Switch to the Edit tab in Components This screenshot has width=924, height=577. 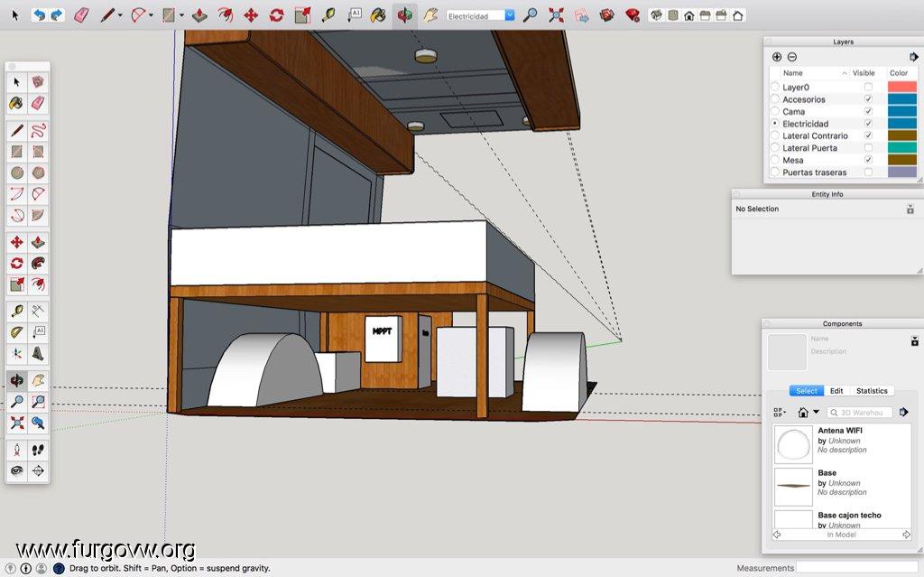(x=836, y=391)
